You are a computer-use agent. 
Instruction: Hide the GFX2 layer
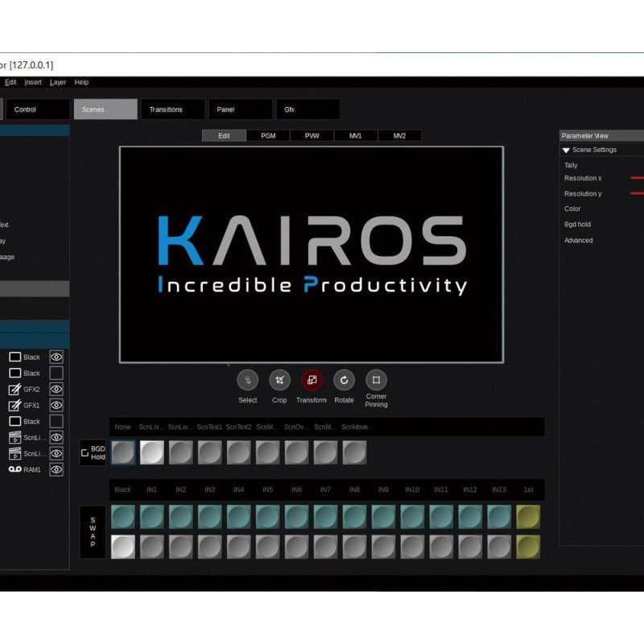click(x=56, y=390)
